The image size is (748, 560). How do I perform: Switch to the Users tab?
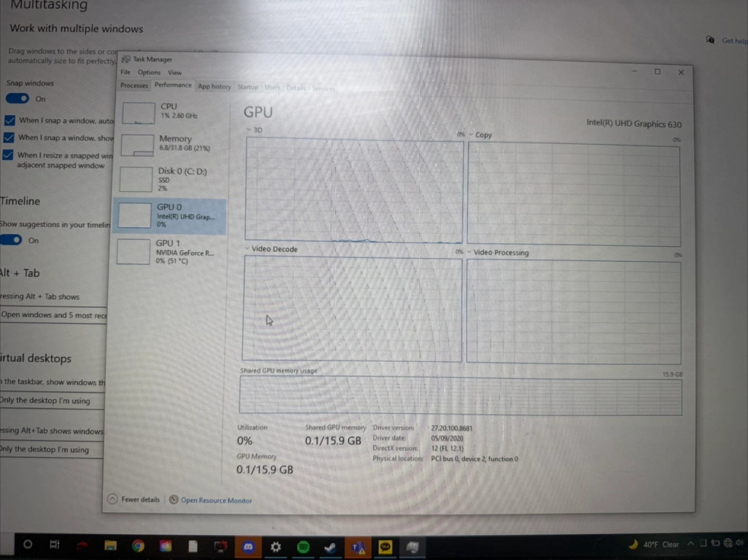point(272,88)
